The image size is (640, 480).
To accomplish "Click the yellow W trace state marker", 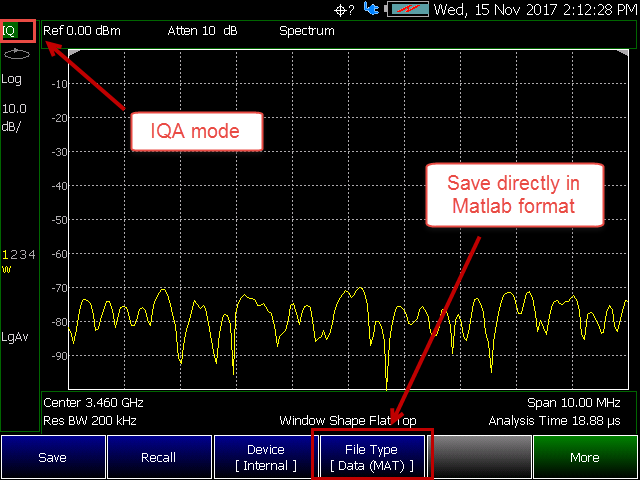I will pyautogui.click(x=6, y=269).
